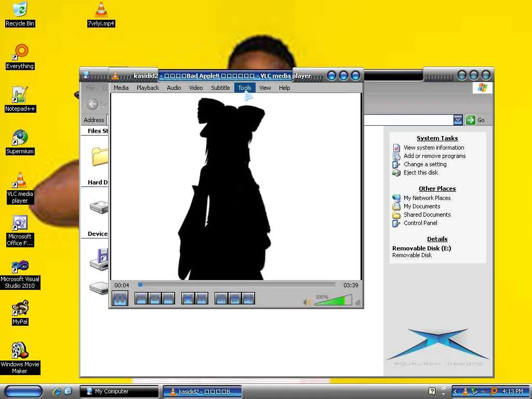532x399 pixels.
Task: Click Eject this disk link
Action: (x=421, y=172)
